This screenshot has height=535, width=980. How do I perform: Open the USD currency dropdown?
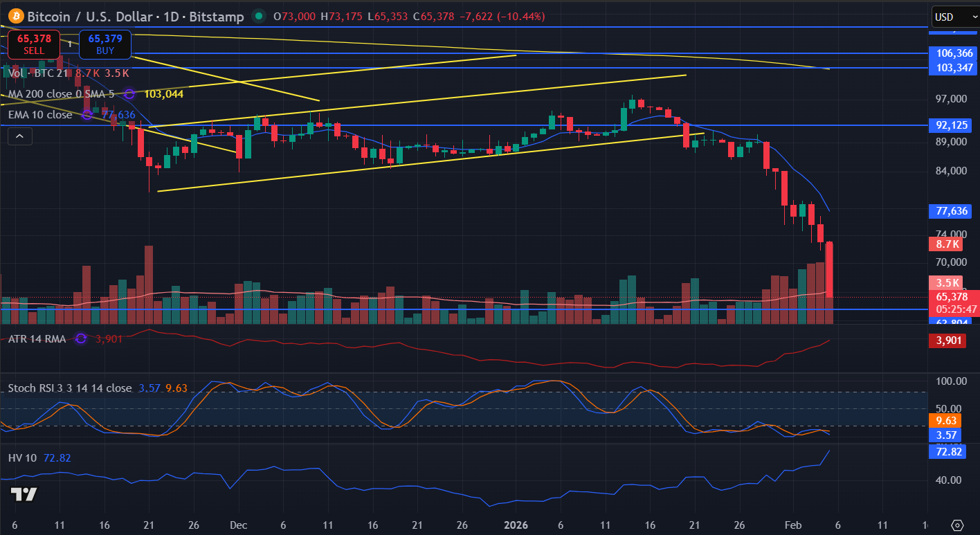click(952, 17)
